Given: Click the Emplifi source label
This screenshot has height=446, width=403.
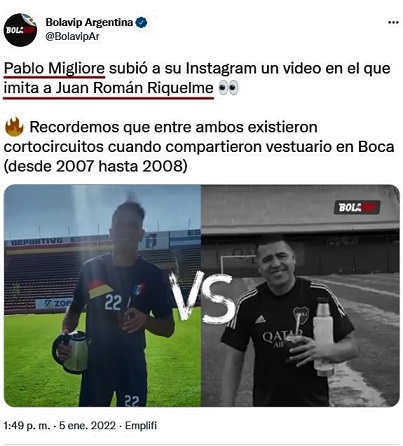Looking at the screenshot, I should (x=141, y=426).
